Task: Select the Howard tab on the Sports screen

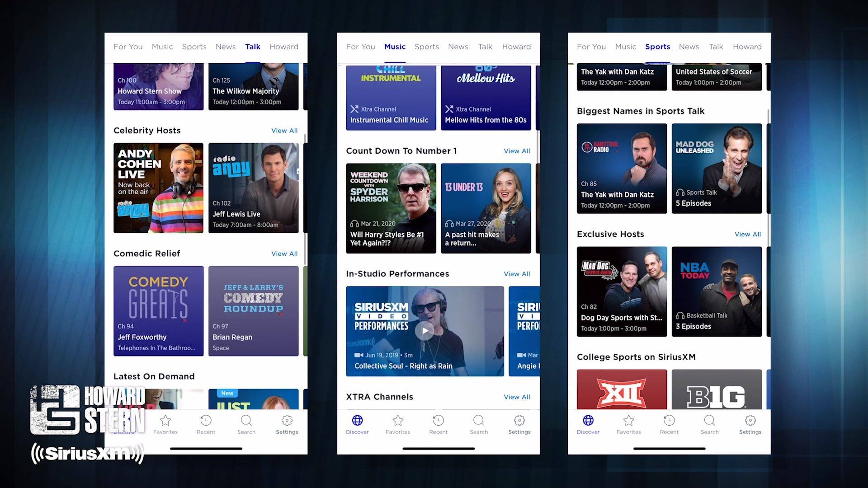Action: coord(747,47)
